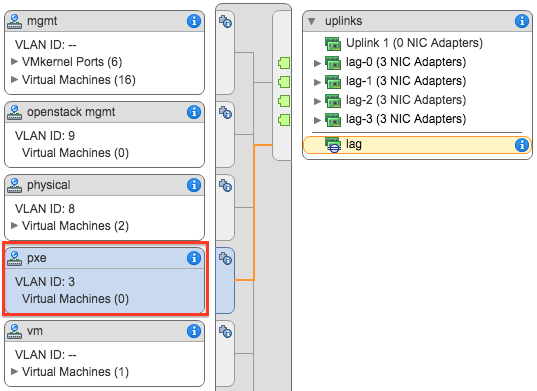Click the uplinks panel info icon

pos(522,21)
